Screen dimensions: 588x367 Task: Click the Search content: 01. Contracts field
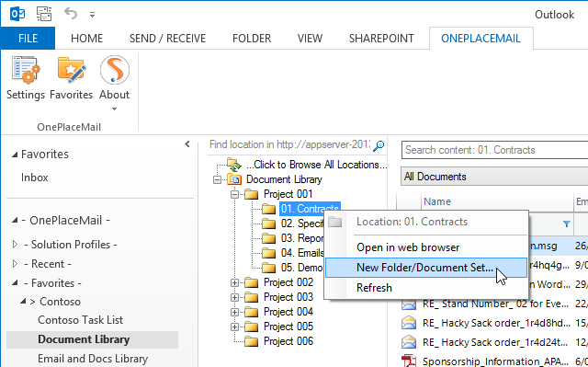tap(494, 150)
